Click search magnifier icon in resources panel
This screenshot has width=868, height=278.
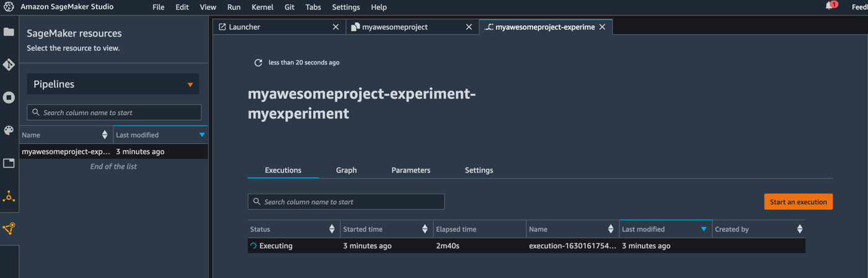coord(36,112)
